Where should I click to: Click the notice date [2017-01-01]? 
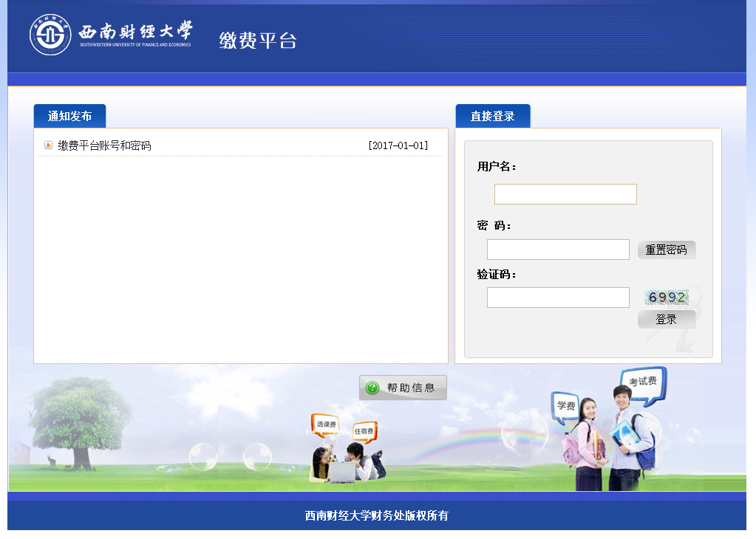398,145
